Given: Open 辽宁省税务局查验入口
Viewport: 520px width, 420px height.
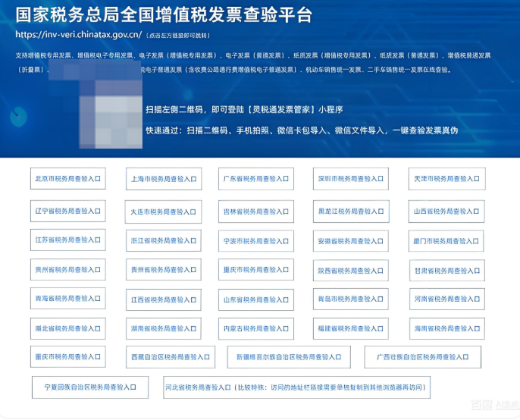Looking at the screenshot, I should (x=68, y=211).
